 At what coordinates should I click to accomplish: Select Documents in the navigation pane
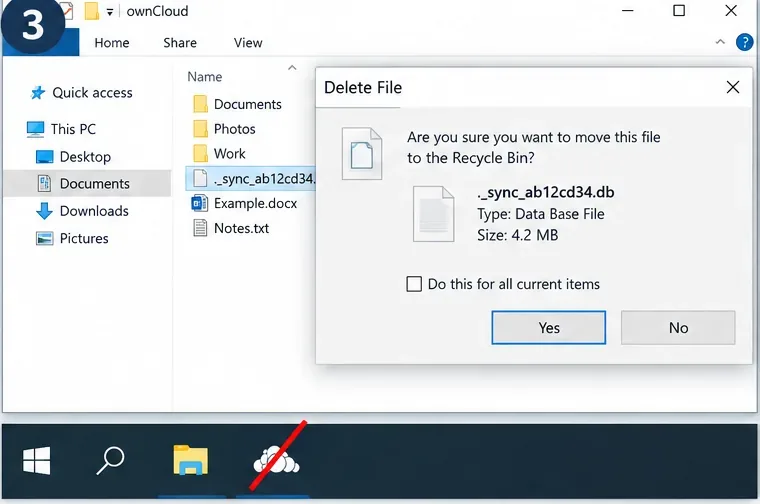click(x=87, y=183)
